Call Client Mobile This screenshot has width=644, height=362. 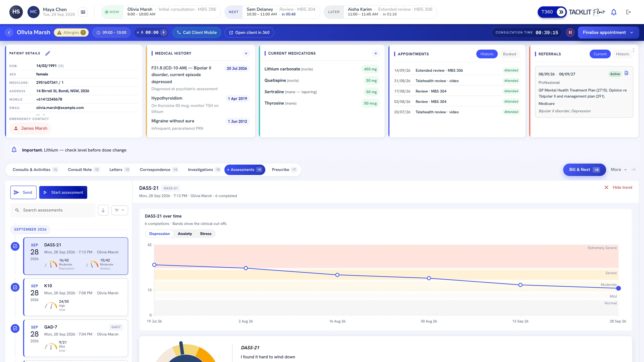coord(197,32)
